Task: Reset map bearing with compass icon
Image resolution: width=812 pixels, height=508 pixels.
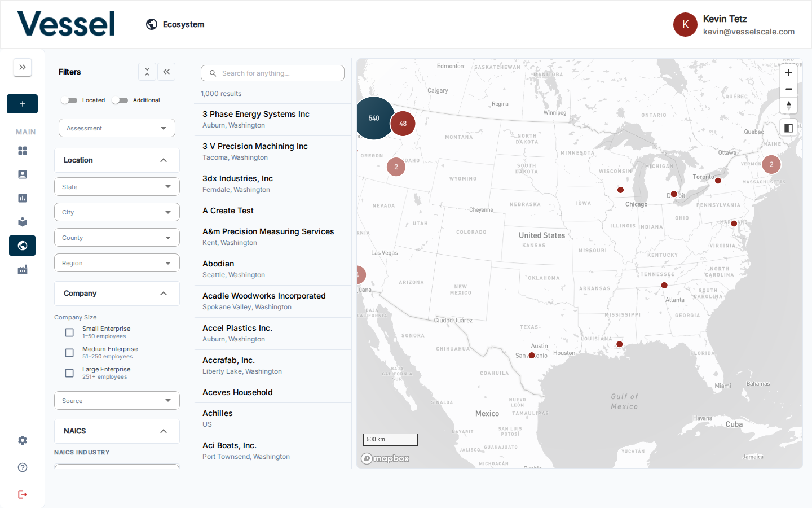Action: pos(788,106)
